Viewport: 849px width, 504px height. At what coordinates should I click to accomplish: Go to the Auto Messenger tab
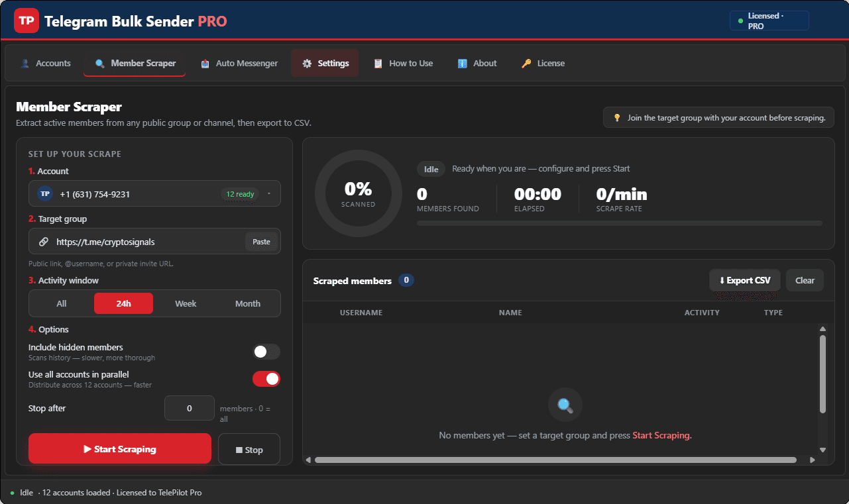[x=238, y=64]
